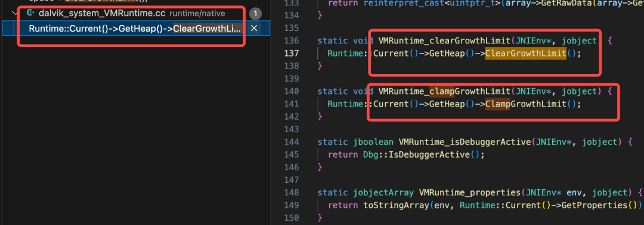The width and height of the screenshot is (644, 225).
Task: Click line number 137 in gutter
Action: coord(292,54)
